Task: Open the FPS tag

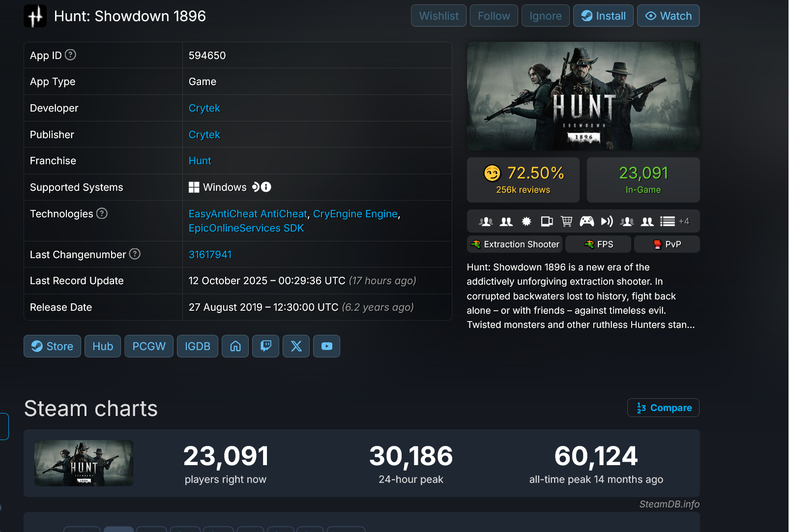Action: tap(598, 244)
